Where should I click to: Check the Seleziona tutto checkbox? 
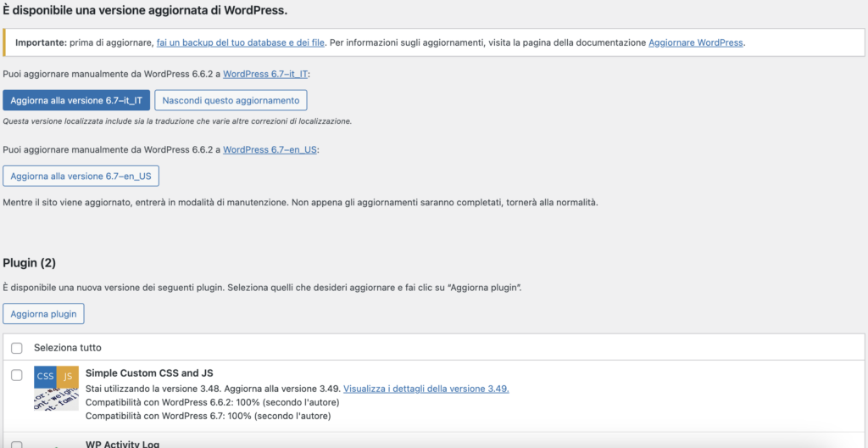(x=17, y=348)
